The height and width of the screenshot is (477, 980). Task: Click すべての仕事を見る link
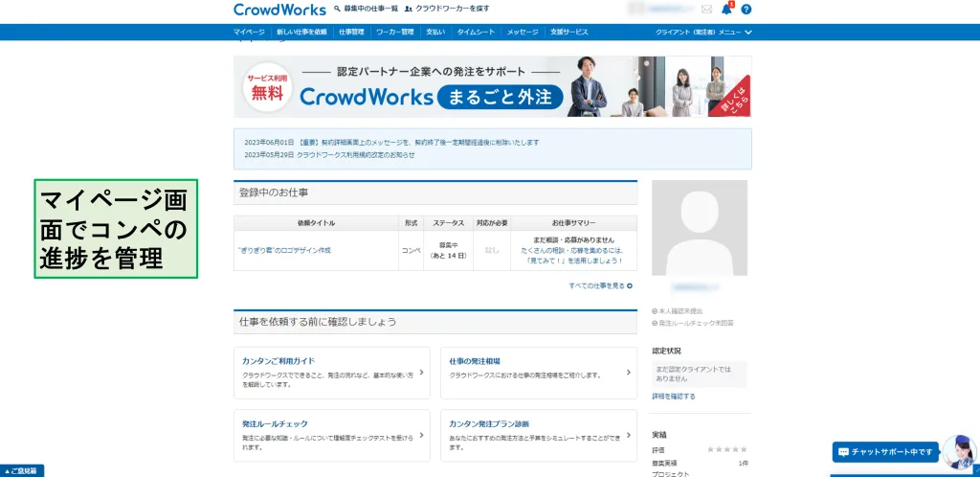pyautogui.click(x=601, y=285)
